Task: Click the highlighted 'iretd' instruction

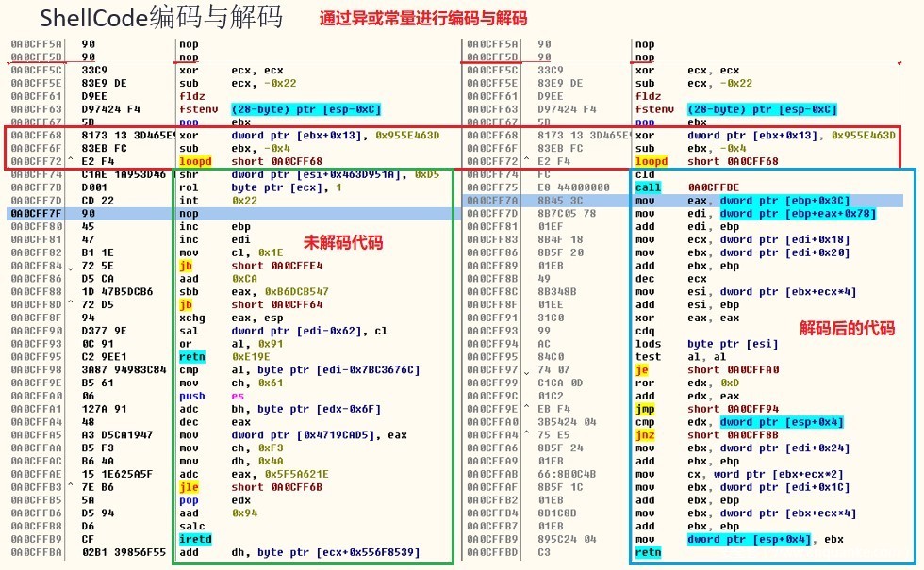Action: click(195, 539)
